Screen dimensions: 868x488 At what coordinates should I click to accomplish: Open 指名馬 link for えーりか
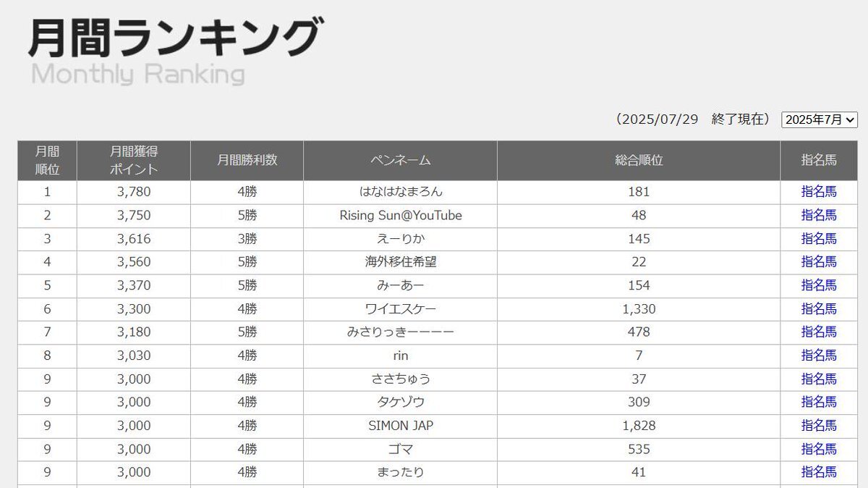819,238
